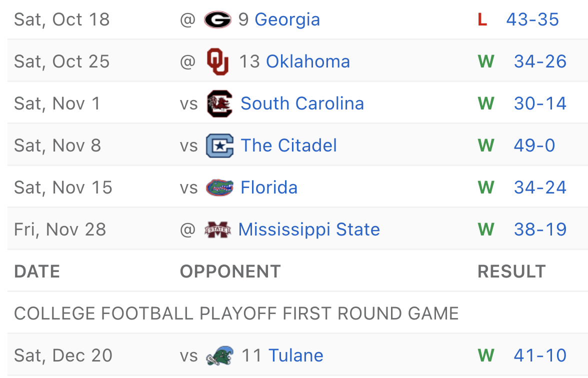Click the Mississippi State team logo

tap(217, 230)
